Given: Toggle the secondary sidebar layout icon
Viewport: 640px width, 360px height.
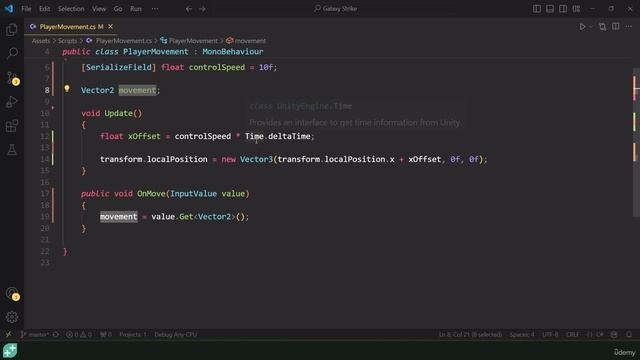Looking at the screenshot, I should tap(563, 9).
